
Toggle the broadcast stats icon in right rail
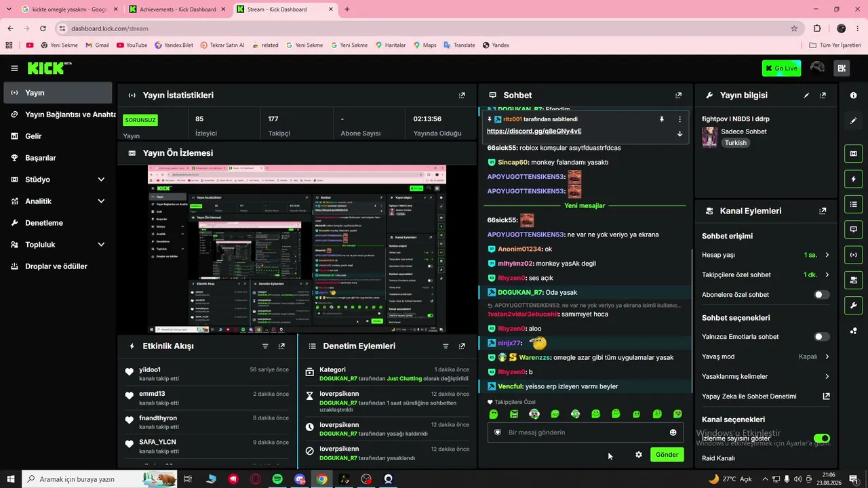pos(853,255)
